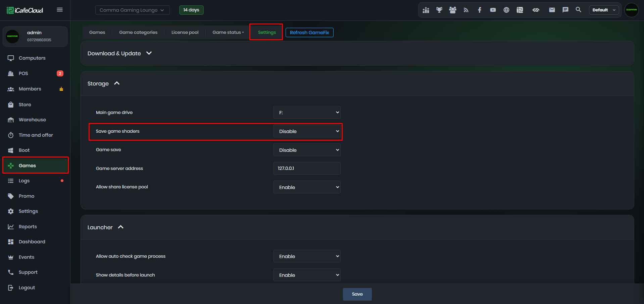
Task: Open the chat message icon
Action: (x=565, y=10)
